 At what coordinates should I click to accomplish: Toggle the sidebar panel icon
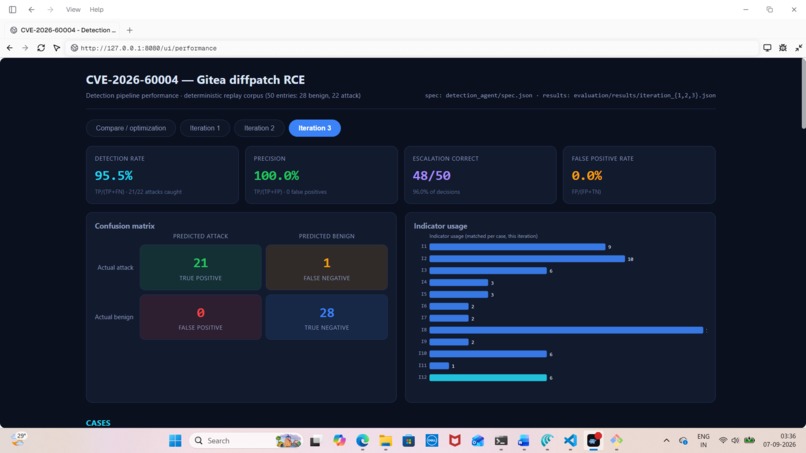click(12, 9)
